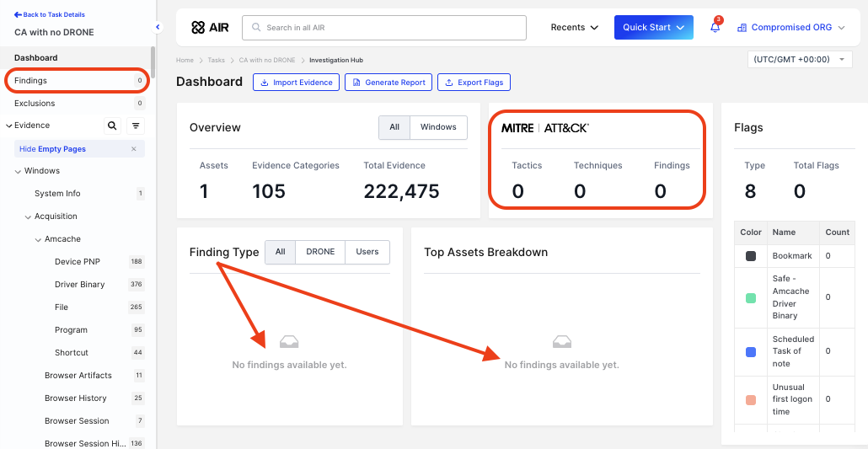Collapse the Amcache tree node
Viewport: 868px width, 449px height.
coord(38,239)
